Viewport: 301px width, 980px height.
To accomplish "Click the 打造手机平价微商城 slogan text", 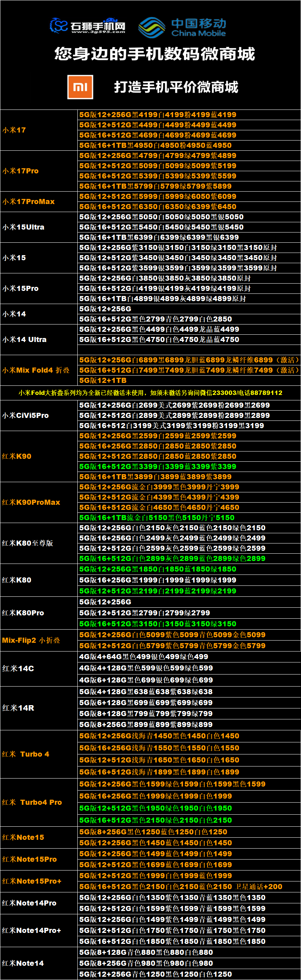I will point(176,87).
